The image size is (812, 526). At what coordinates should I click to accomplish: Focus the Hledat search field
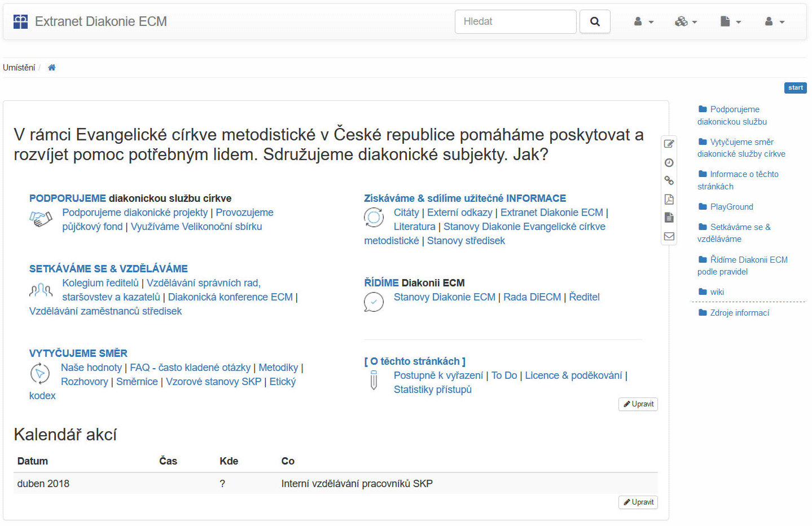click(515, 22)
